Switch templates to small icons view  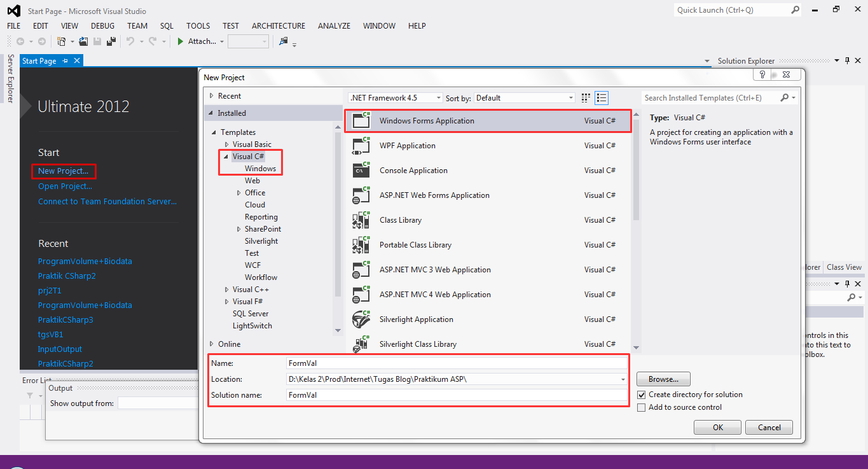tap(586, 97)
